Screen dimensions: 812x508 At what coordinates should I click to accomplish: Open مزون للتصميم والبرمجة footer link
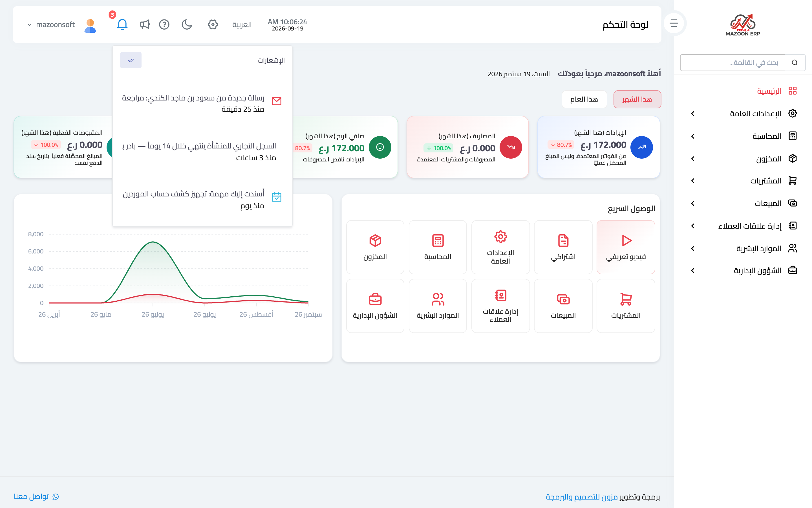[x=582, y=497]
